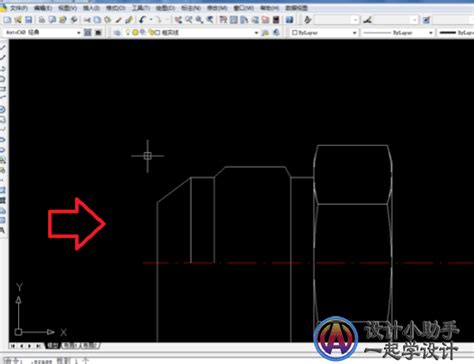Toggle the layer lock icon
This screenshot has width=474, height=364.
pos(152,32)
